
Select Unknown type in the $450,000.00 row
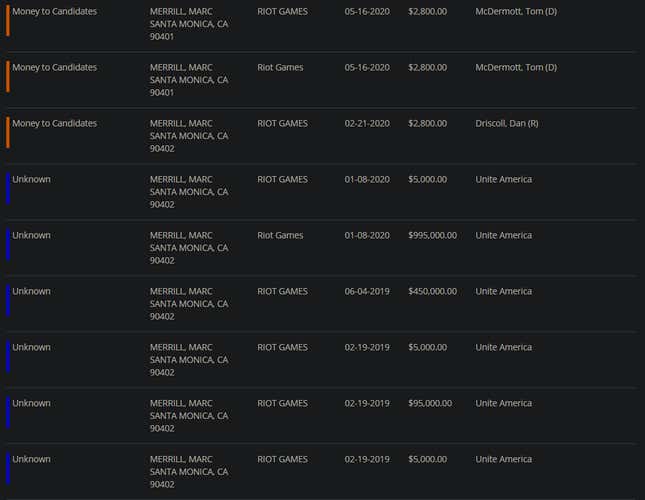point(31,291)
